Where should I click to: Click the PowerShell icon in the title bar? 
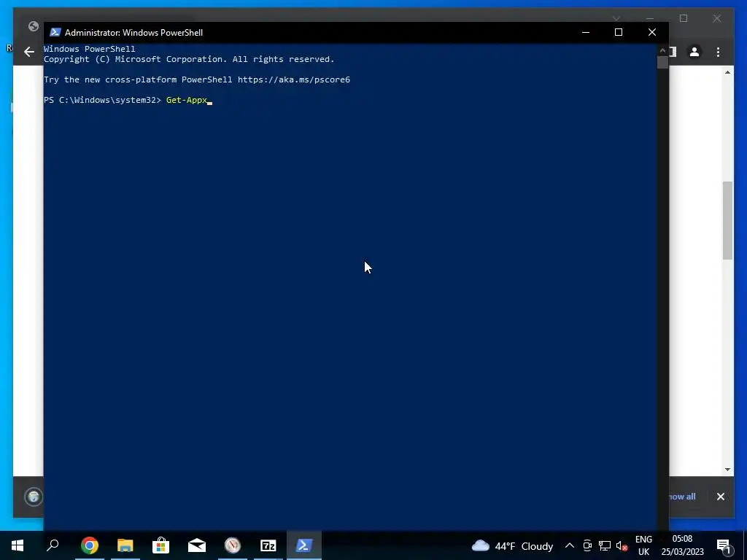click(x=55, y=32)
